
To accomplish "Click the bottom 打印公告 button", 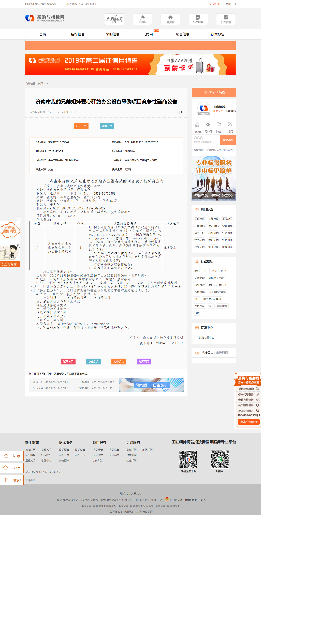I will (119, 361).
